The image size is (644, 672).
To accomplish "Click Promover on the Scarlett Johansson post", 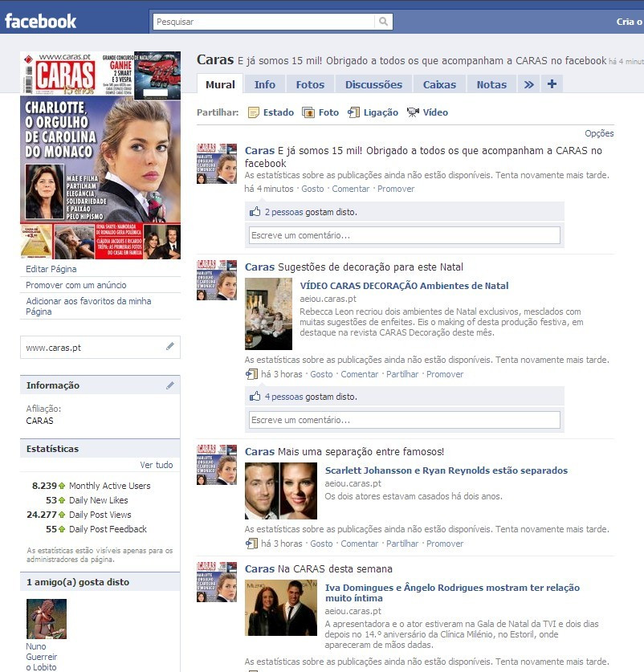I will point(445,544).
